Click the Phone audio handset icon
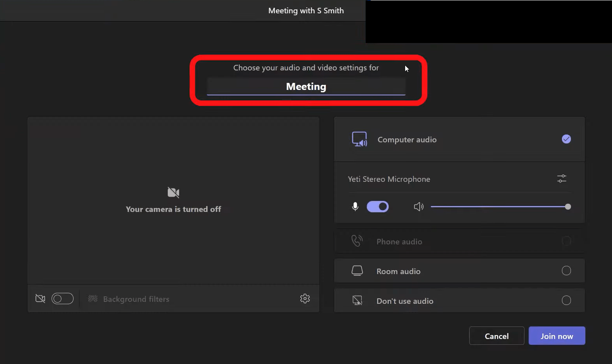Image resolution: width=612 pixels, height=364 pixels. [357, 241]
